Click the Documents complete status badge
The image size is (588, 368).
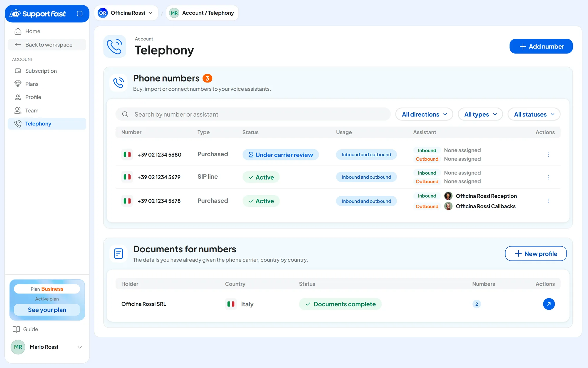[x=340, y=304]
